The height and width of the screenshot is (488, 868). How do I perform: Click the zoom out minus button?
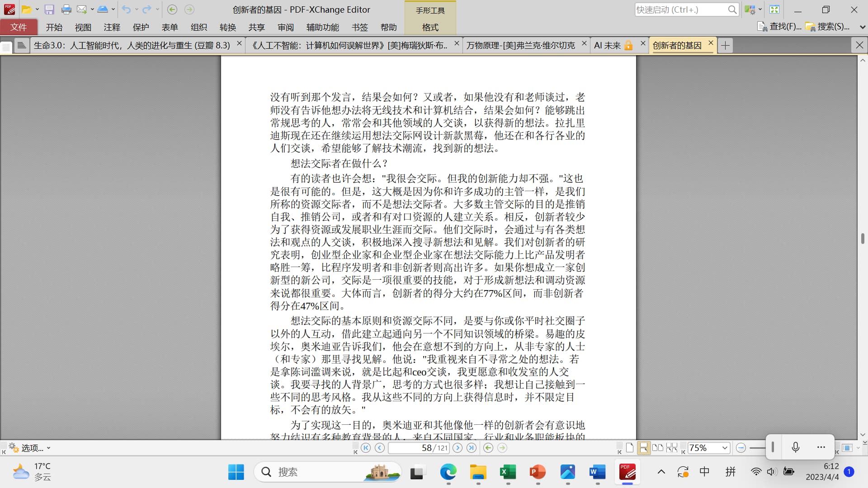[741, 448]
